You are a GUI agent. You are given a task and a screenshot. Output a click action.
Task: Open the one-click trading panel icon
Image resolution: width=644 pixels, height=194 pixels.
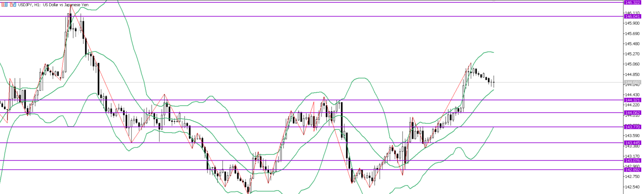(x=13, y=5)
